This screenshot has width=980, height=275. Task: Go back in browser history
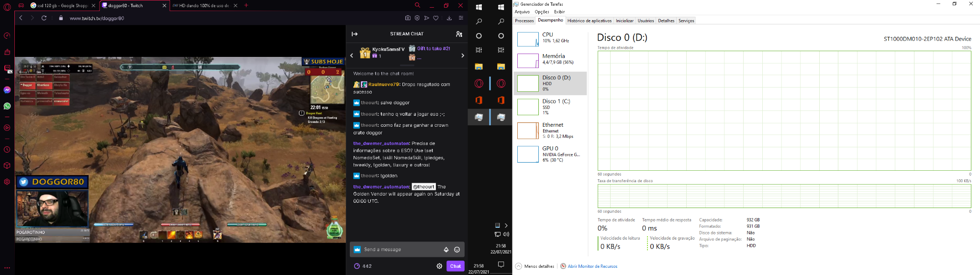point(21,18)
